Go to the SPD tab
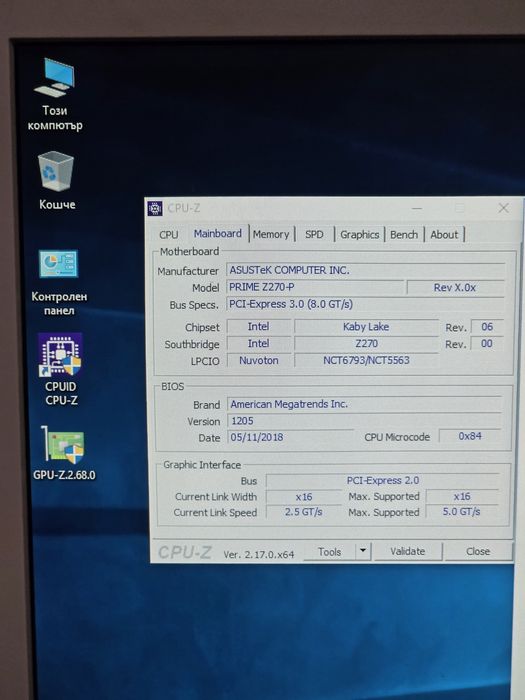 [x=314, y=234]
